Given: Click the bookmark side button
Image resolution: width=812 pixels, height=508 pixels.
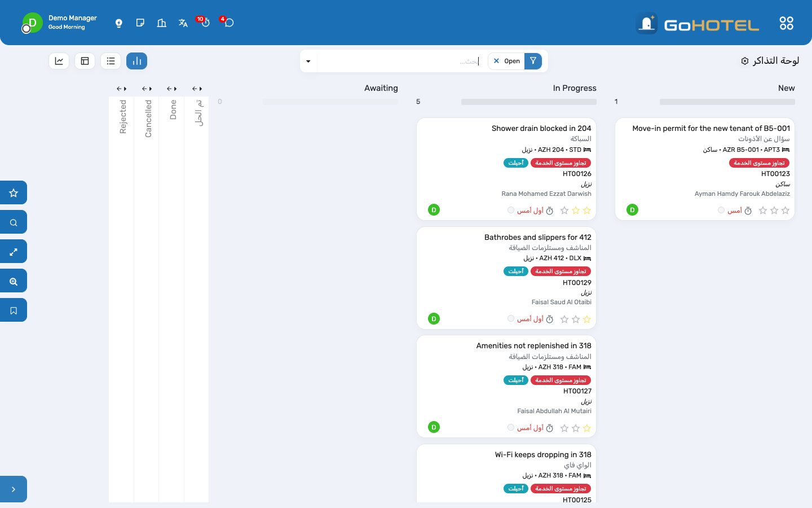Looking at the screenshot, I should pyautogui.click(x=14, y=310).
